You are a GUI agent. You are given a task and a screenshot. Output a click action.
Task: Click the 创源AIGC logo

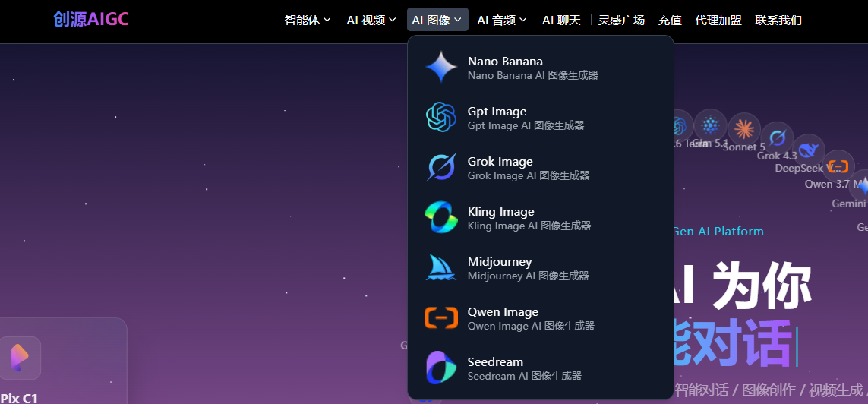91,20
